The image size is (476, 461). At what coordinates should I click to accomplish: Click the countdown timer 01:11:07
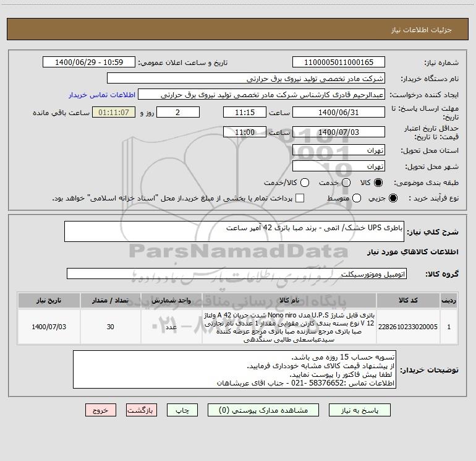114,112
